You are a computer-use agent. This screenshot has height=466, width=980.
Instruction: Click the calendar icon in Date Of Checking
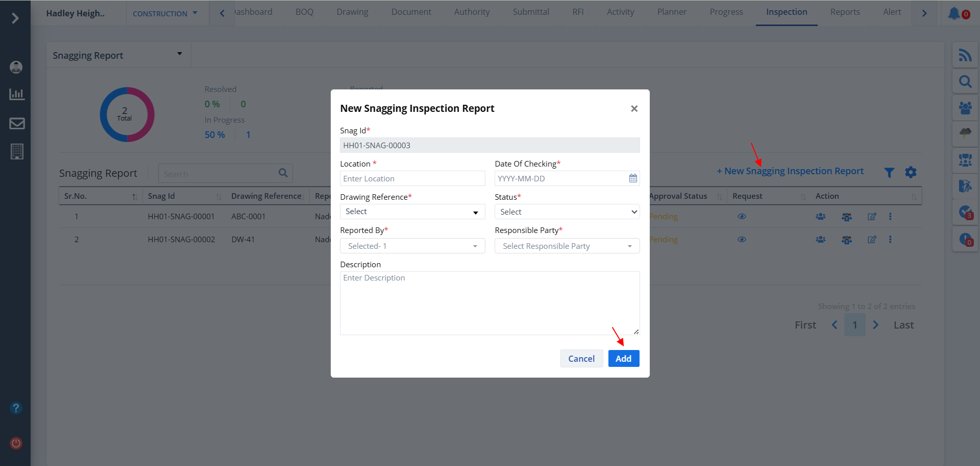[633, 178]
